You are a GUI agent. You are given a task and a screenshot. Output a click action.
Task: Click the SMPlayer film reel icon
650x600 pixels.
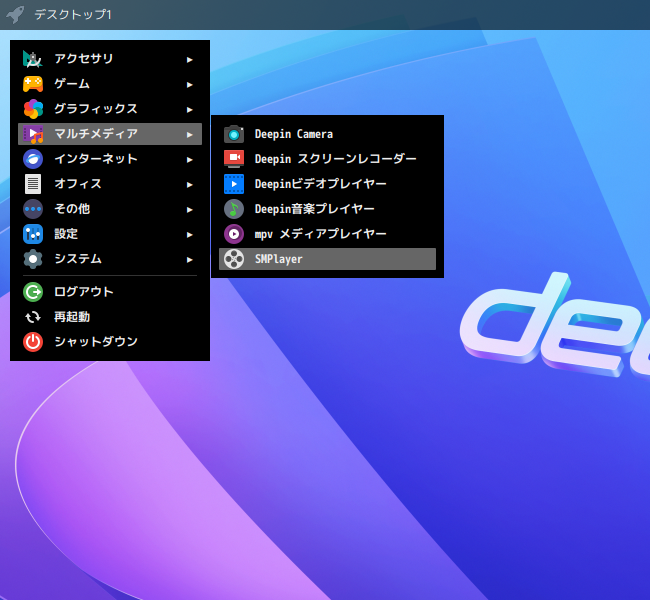(x=234, y=259)
